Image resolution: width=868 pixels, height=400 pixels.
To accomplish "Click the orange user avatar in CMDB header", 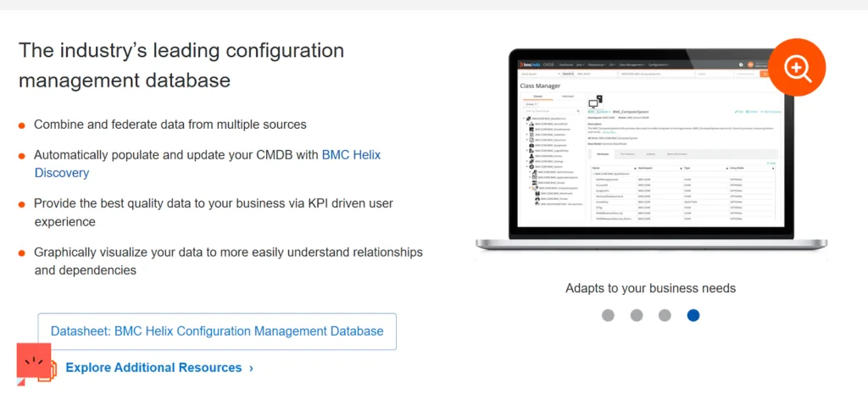I will tap(750, 64).
